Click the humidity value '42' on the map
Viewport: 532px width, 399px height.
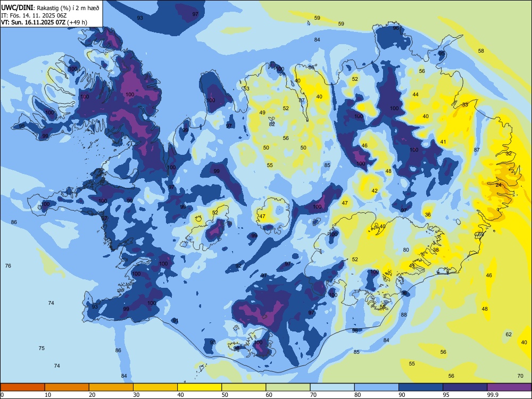tap(375, 190)
